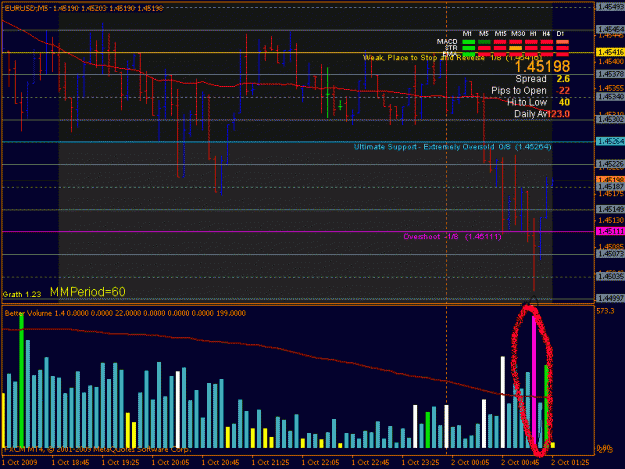Click the '1 Oct 19:25' time axis label
The width and height of the screenshot is (625, 469).
pos(120,463)
